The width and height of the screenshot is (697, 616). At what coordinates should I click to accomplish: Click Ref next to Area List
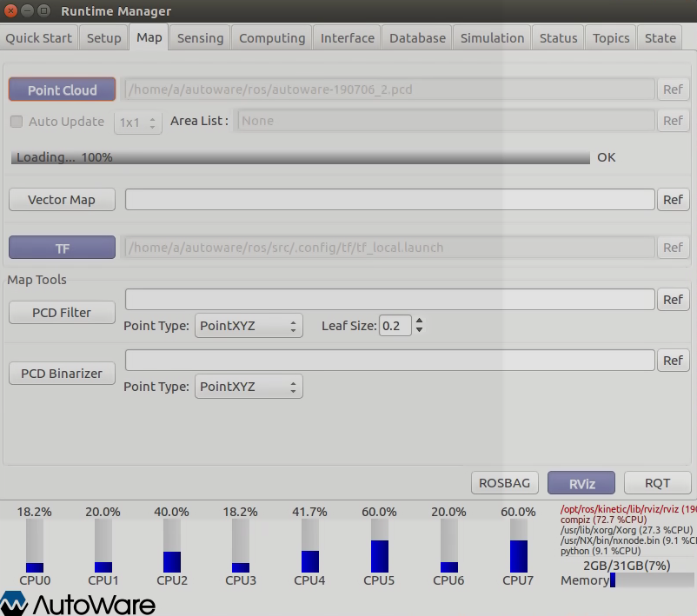(673, 121)
